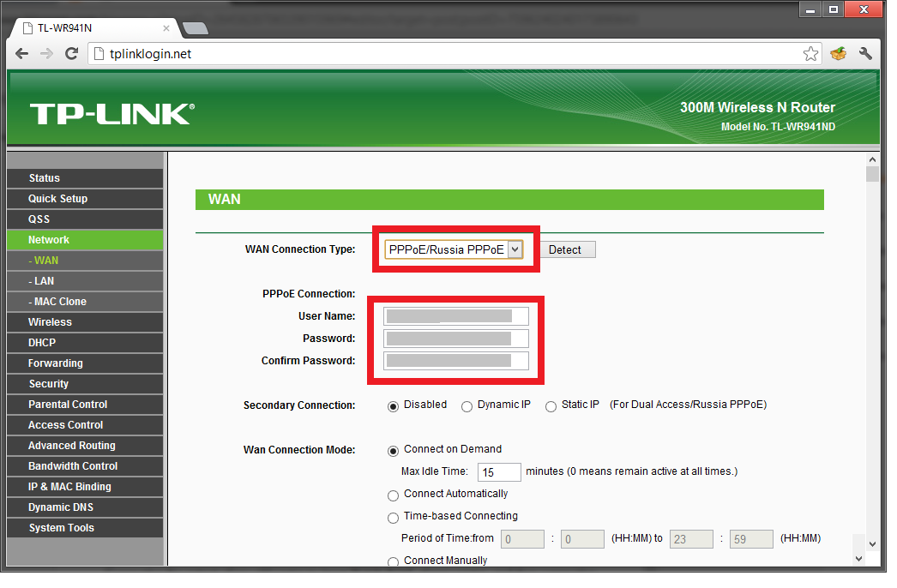Image resolution: width=897 pixels, height=588 pixels.
Task: Click the tplinklogin.net address bar
Action: click(x=455, y=54)
